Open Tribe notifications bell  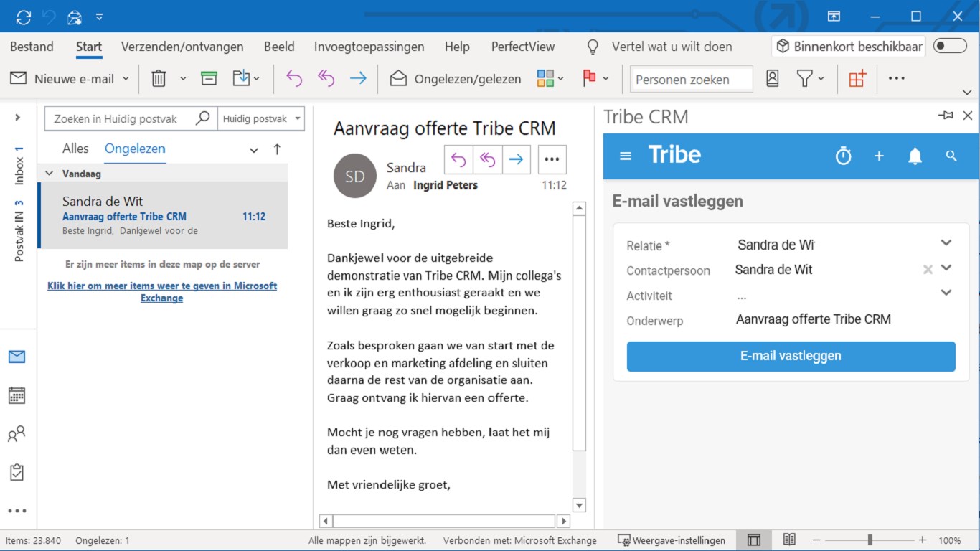[915, 156]
